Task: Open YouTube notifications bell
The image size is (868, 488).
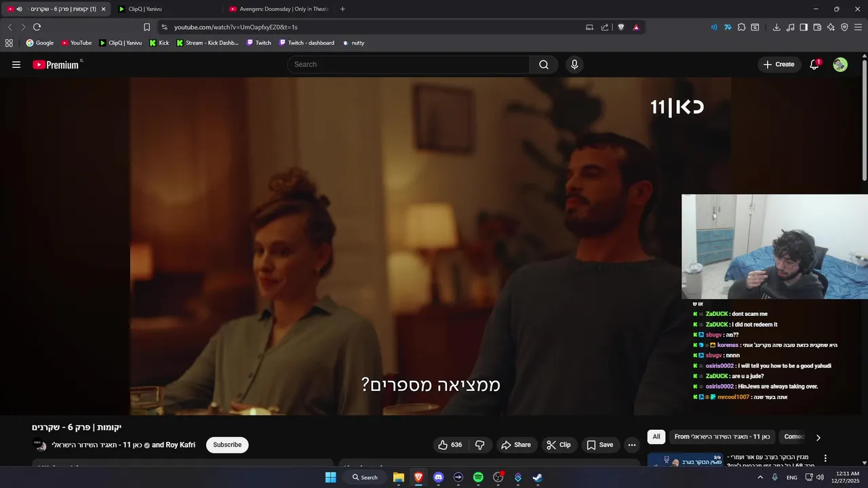Action: pos(814,64)
